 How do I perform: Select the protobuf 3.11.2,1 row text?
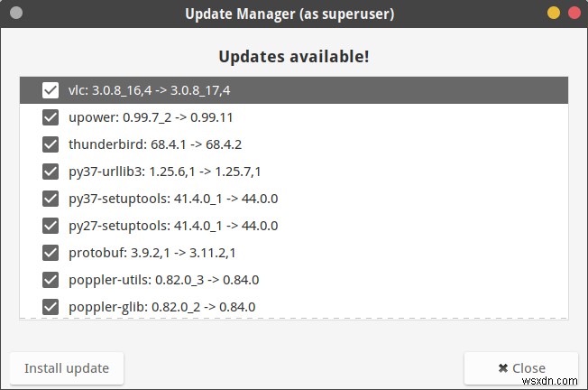tap(152, 253)
